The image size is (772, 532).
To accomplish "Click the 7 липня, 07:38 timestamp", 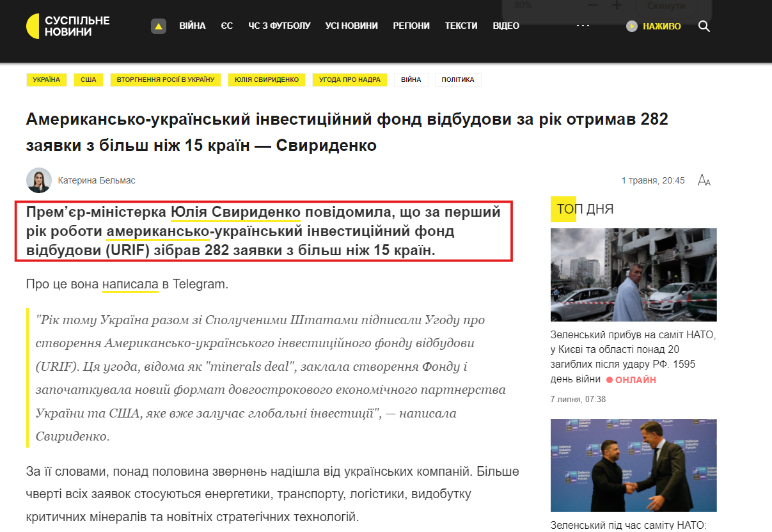I will (x=578, y=400).
